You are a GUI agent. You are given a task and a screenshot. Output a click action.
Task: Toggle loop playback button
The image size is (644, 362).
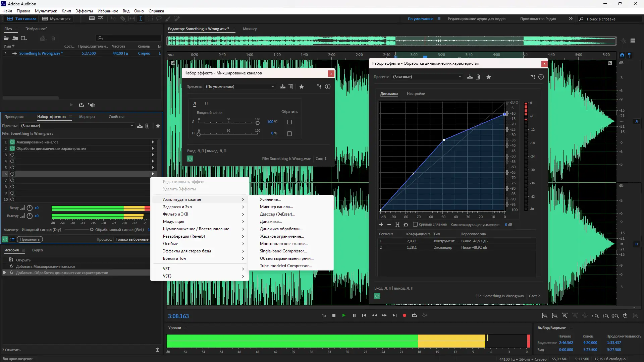click(x=415, y=315)
